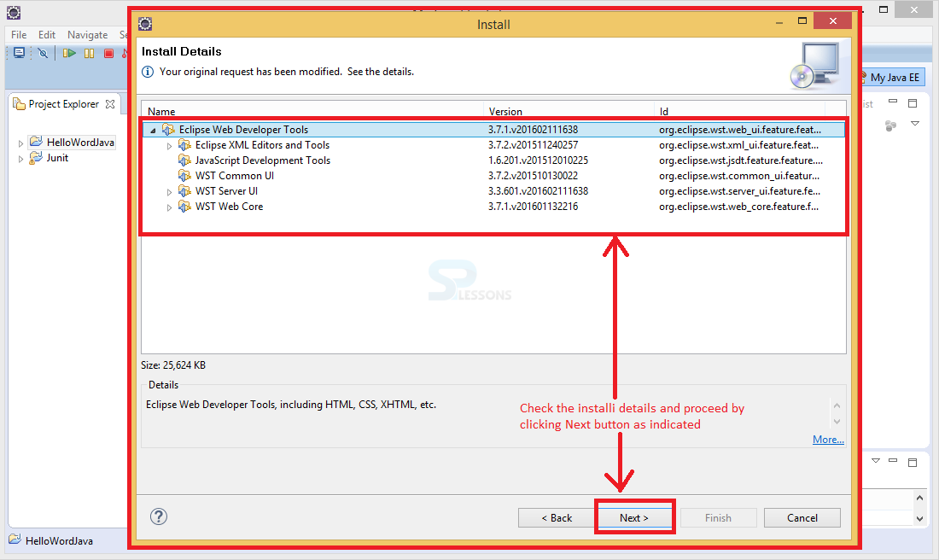Image resolution: width=939 pixels, height=560 pixels.
Task: Click the Eclipse XML Editors and Tools icon
Action: click(185, 145)
